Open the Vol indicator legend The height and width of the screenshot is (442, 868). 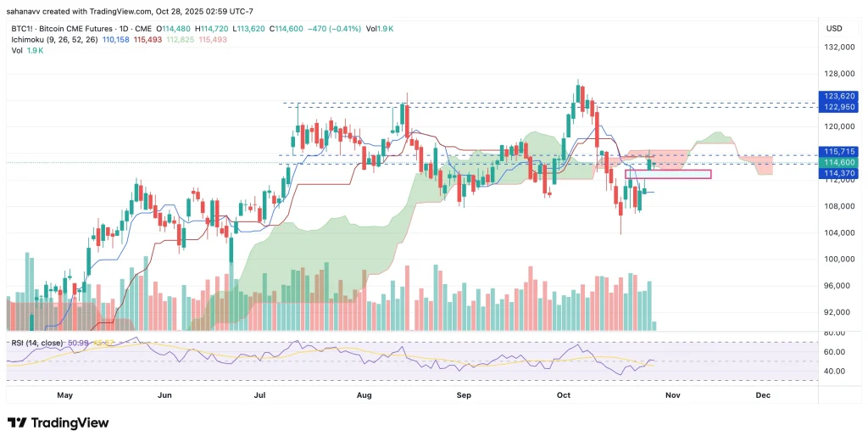pyautogui.click(x=16, y=52)
